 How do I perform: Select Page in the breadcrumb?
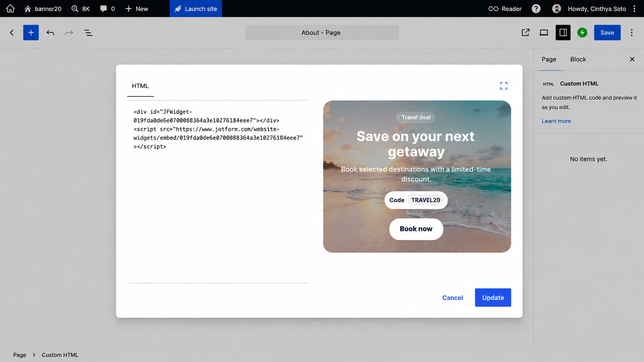coord(20,355)
